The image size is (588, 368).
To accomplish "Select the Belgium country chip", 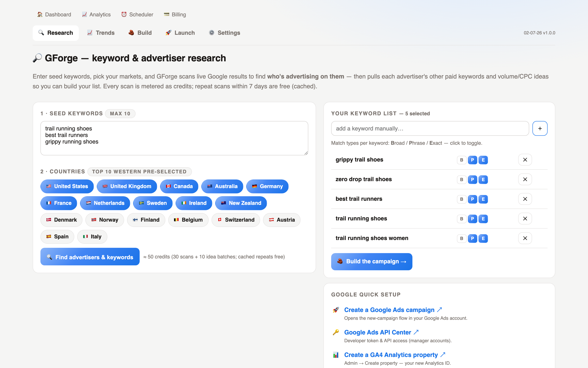I will coord(188,220).
